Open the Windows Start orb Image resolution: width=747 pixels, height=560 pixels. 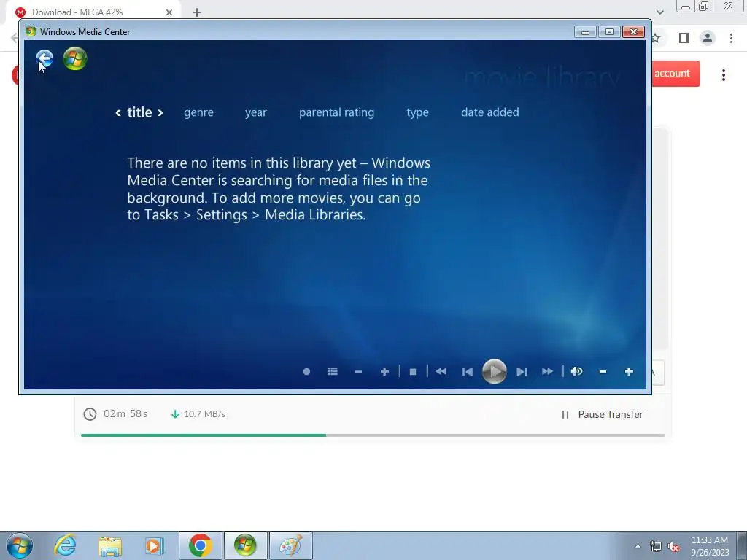click(x=20, y=545)
